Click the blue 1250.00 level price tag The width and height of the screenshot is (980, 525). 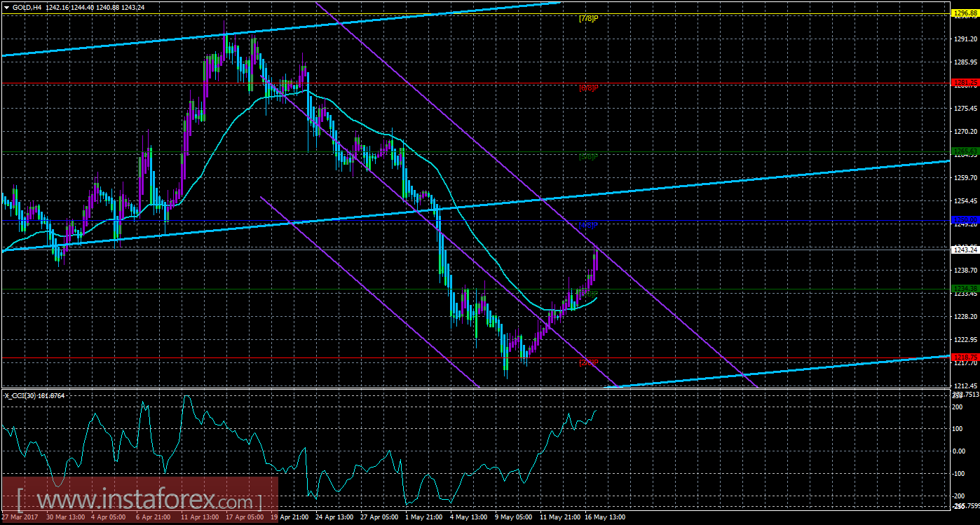(965, 220)
